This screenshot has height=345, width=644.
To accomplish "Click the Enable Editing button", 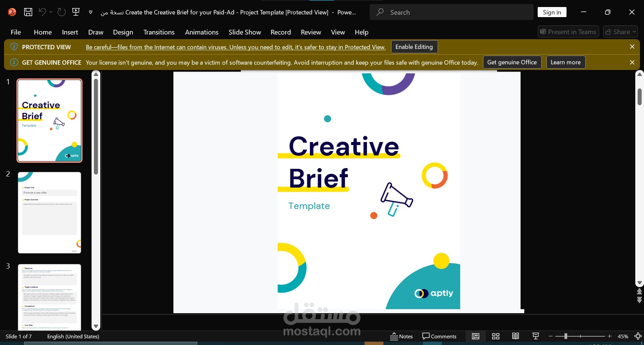I will tap(414, 47).
